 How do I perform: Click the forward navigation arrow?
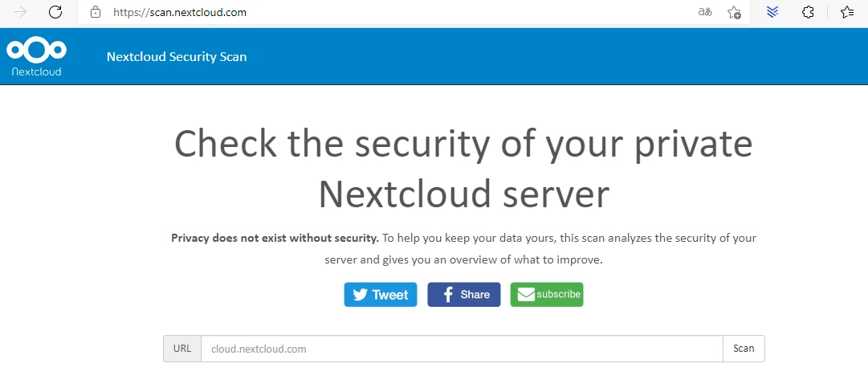pos(20,12)
